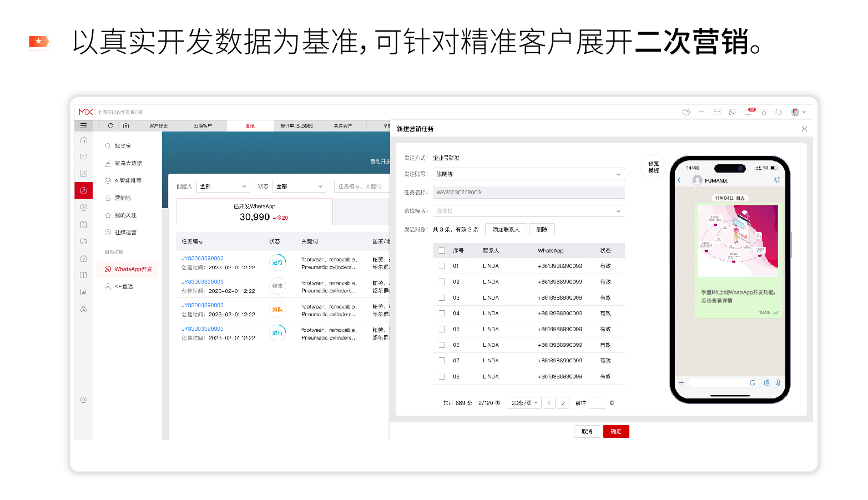
Task: Open notifications bell showing 36 alerts
Action: [748, 112]
